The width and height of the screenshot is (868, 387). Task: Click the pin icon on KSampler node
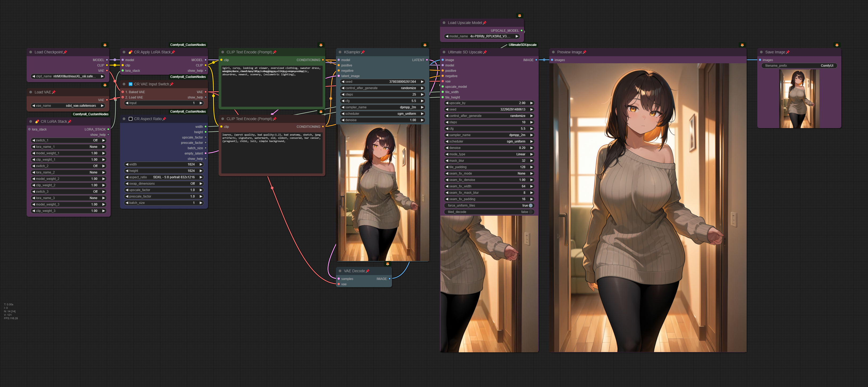tap(363, 52)
